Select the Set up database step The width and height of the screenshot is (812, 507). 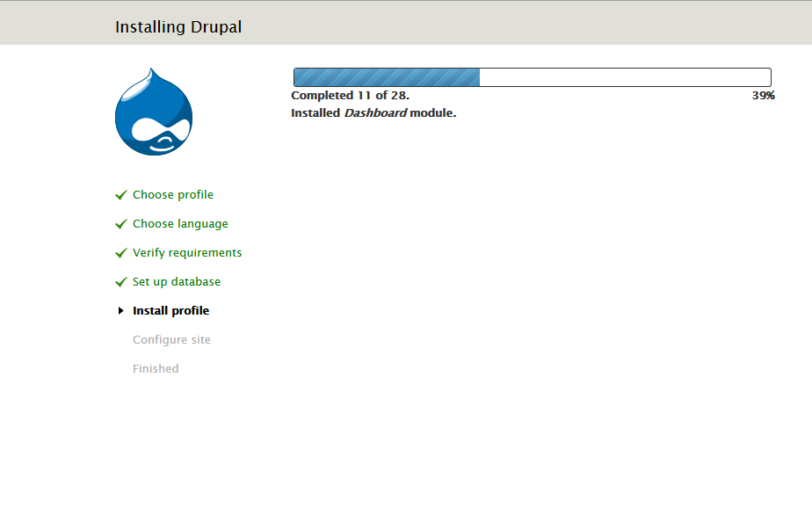point(177,282)
